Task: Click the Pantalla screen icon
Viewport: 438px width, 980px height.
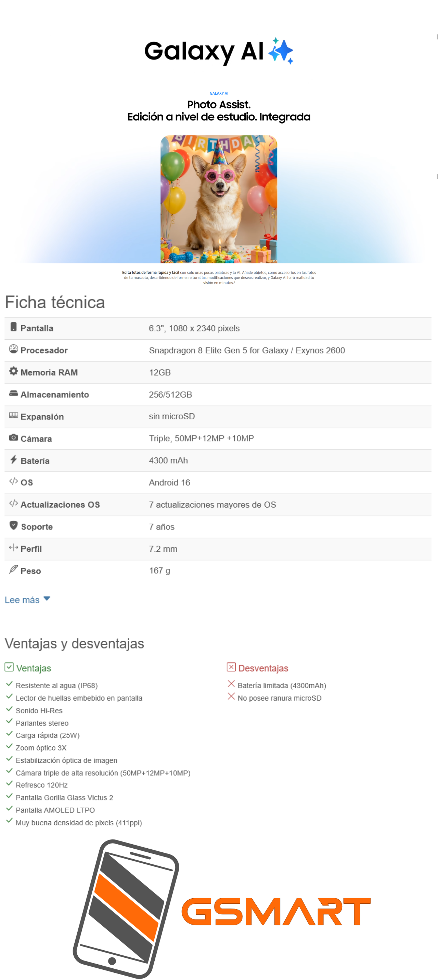Action: click(13, 327)
